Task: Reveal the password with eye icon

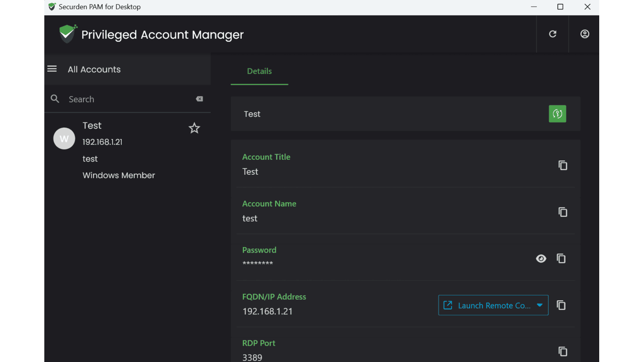Action: click(x=541, y=258)
